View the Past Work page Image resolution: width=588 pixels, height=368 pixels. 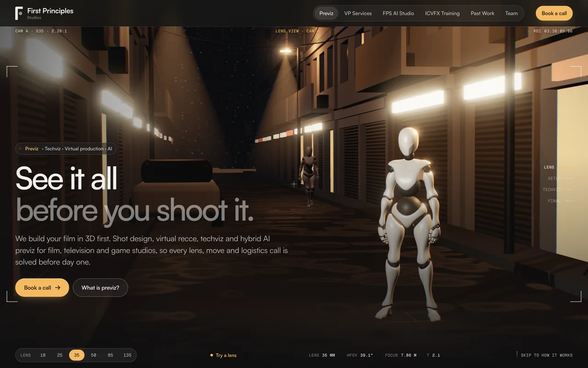pos(482,13)
